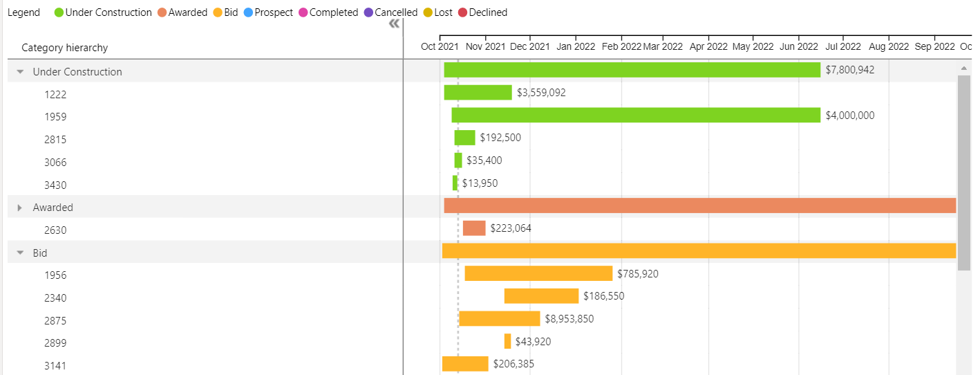Collapse the category panel with double chevron

tap(394, 24)
